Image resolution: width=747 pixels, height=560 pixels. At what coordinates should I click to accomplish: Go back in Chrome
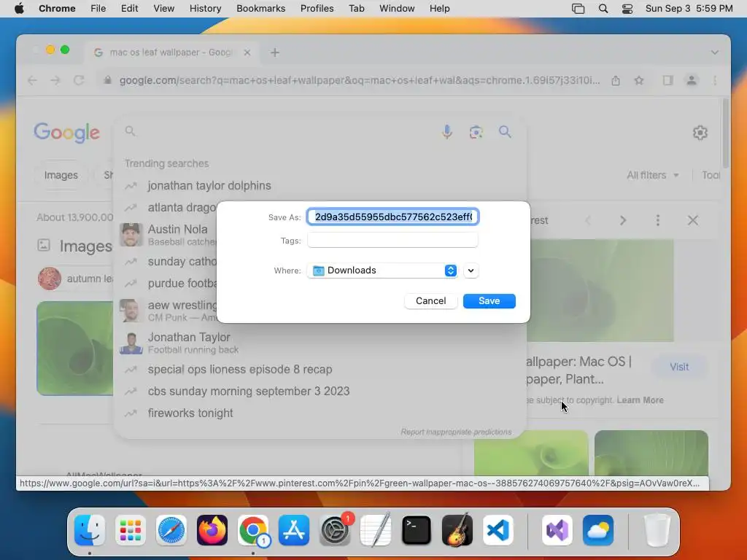(x=32, y=80)
